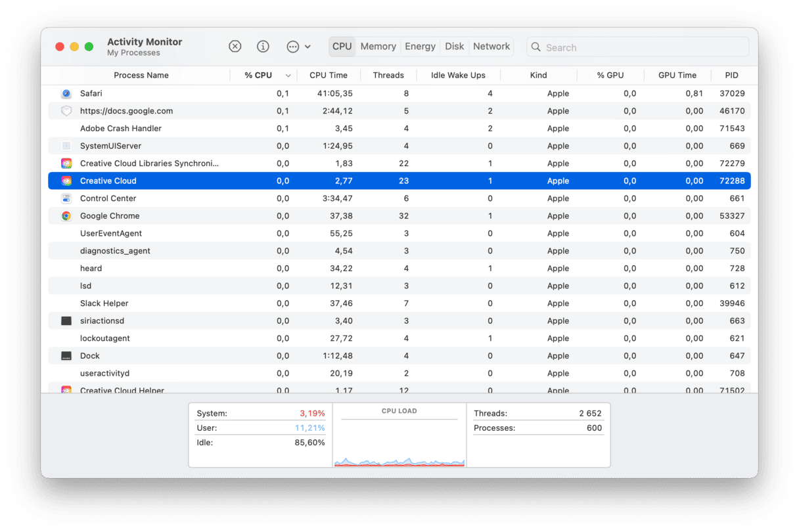Click the Dock process icon
Screen dimensions: 799x532
(x=66, y=356)
